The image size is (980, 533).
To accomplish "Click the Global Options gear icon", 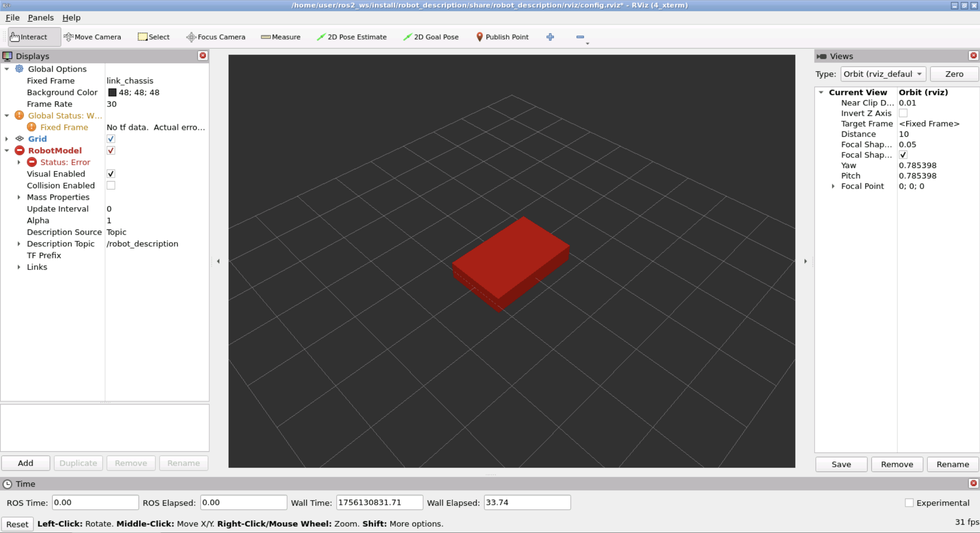I will click(19, 69).
